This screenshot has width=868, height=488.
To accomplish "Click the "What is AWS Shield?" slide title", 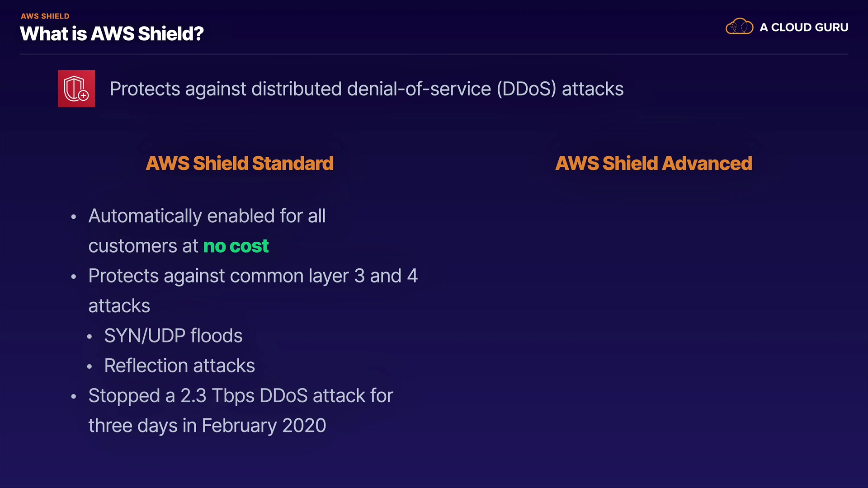I will (x=112, y=34).
